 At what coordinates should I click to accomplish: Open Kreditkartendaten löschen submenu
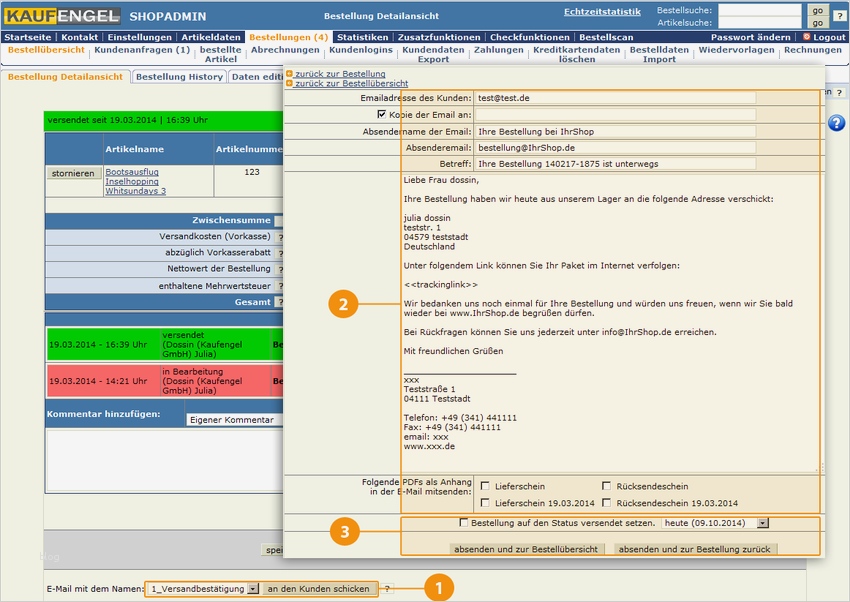577,54
